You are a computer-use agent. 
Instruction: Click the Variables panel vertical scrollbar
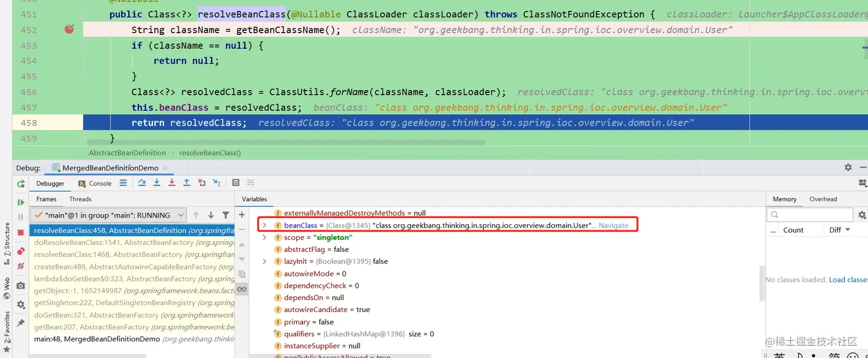(x=761, y=283)
